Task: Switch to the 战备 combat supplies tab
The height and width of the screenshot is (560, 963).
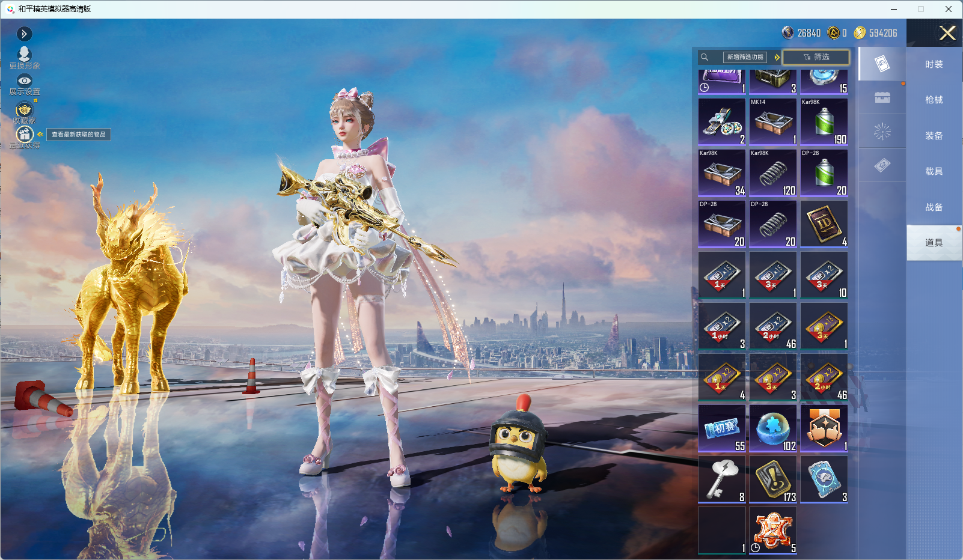Action: pyautogui.click(x=934, y=207)
